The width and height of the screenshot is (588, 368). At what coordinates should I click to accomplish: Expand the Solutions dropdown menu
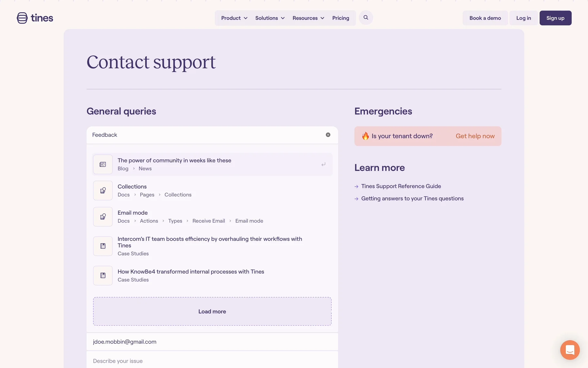[270, 18]
